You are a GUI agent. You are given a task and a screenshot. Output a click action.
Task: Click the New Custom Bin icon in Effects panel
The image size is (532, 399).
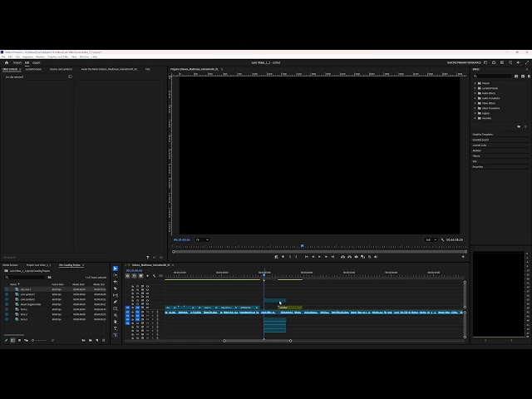(519, 126)
